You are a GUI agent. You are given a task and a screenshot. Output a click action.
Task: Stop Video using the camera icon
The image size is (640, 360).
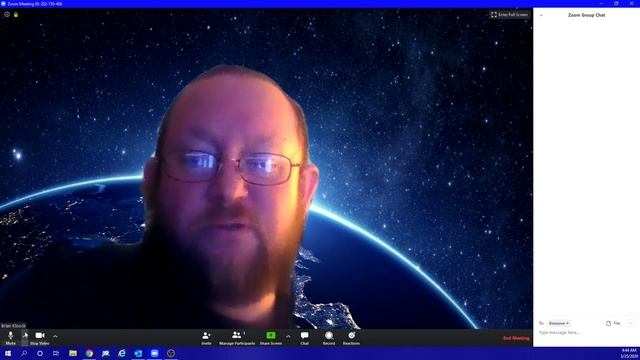pos(40,338)
